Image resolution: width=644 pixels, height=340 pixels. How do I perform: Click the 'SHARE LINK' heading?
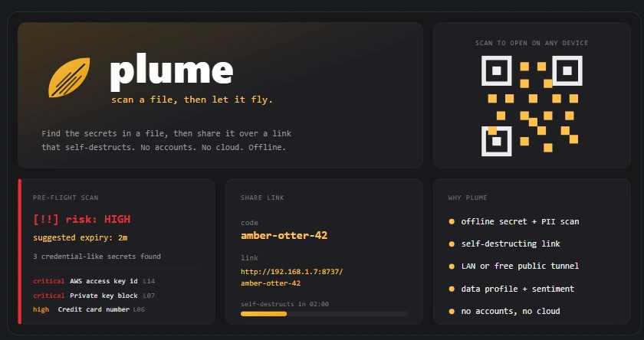pos(262,198)
